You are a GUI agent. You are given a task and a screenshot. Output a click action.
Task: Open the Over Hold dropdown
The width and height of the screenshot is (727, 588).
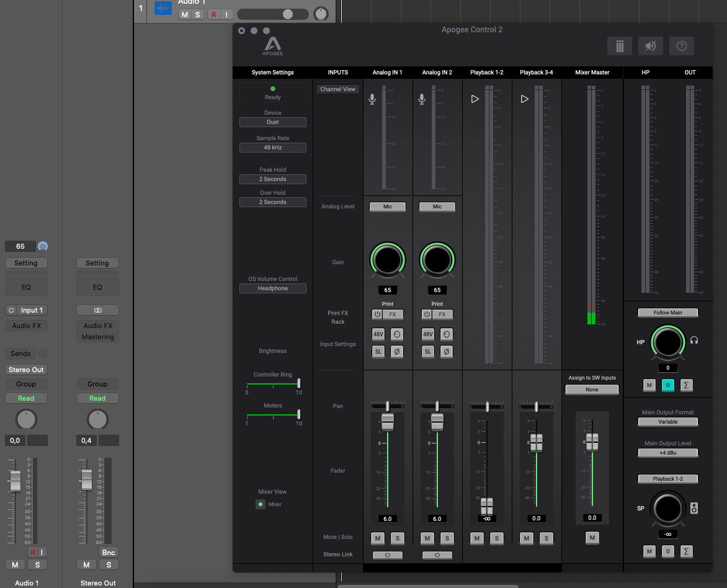pos(273,202)
